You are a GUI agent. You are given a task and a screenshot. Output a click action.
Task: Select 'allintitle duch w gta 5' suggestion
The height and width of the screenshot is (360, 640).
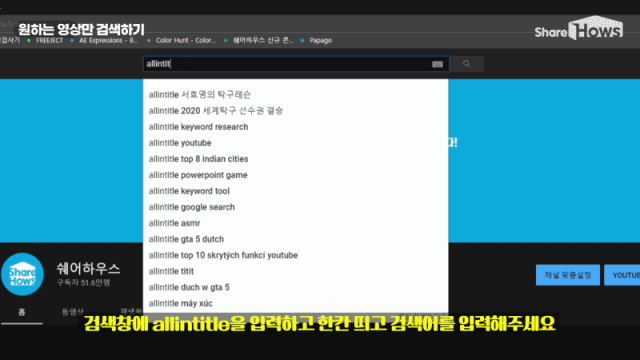coord(296,287)
